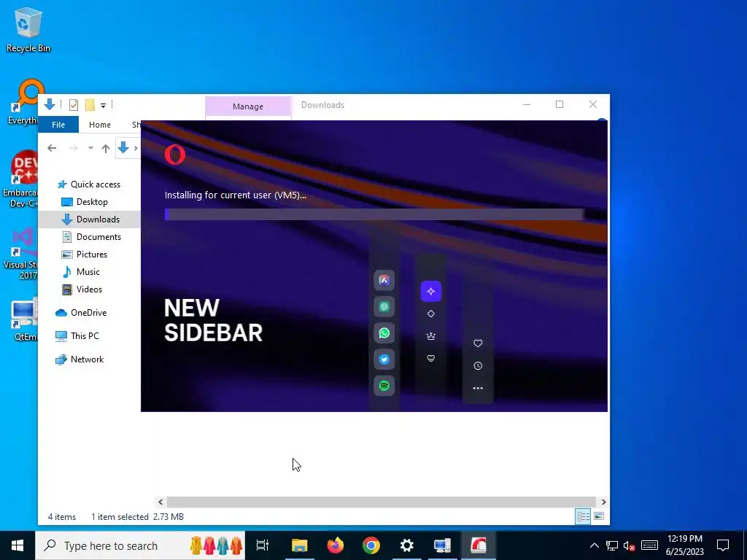Click the taskbar search box
The width and height of the screenshot is (747, 560).
click(141, 545)
